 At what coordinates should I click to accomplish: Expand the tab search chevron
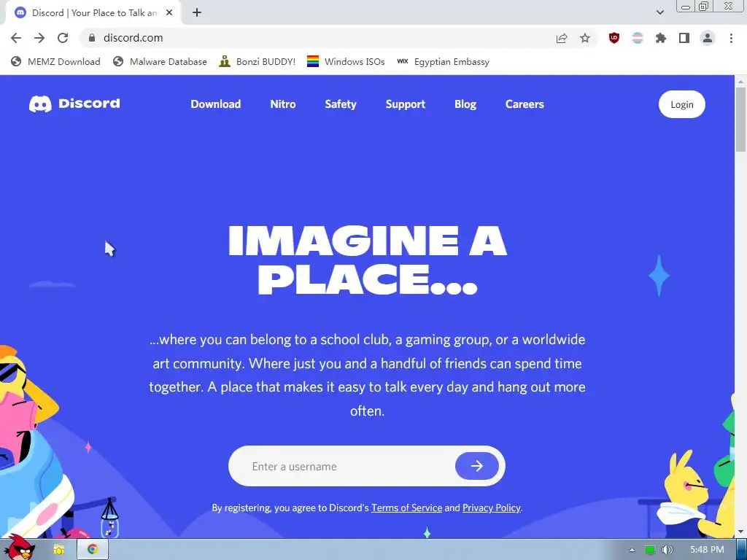(659, 12)
